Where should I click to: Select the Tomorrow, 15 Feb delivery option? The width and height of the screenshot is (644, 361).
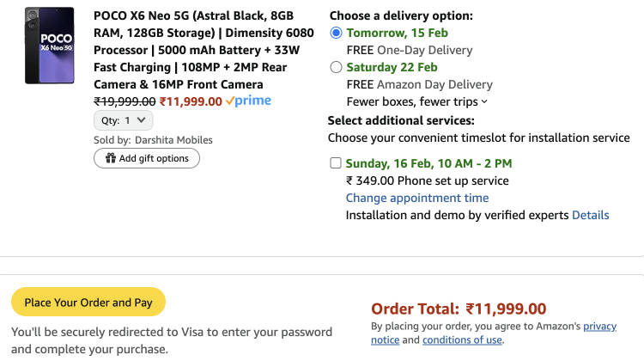[x=336, y=33]
